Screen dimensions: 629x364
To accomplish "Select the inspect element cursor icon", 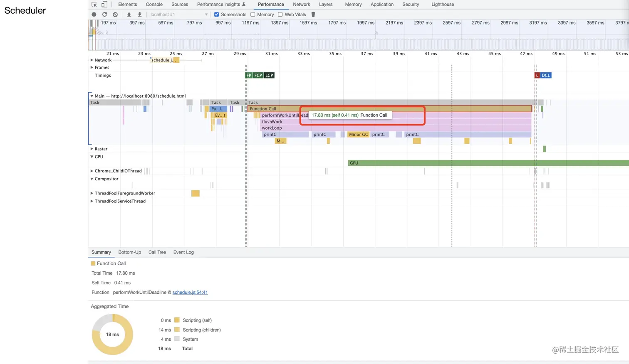I will [x=94, y=4].
